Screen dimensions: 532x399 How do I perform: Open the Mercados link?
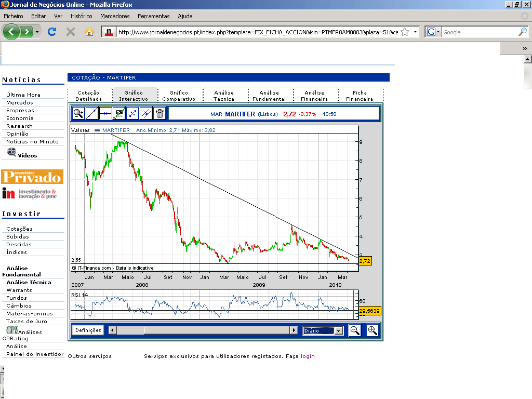click(20, 102)
